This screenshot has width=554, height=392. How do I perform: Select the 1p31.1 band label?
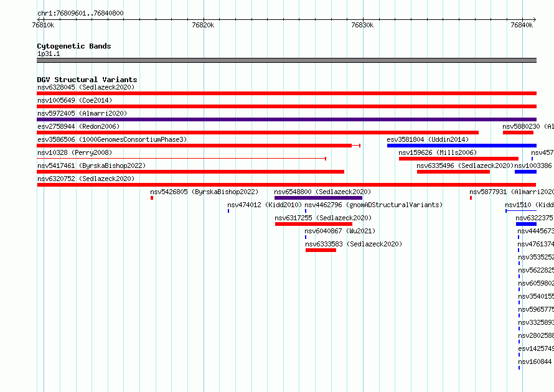pos(49,54)
